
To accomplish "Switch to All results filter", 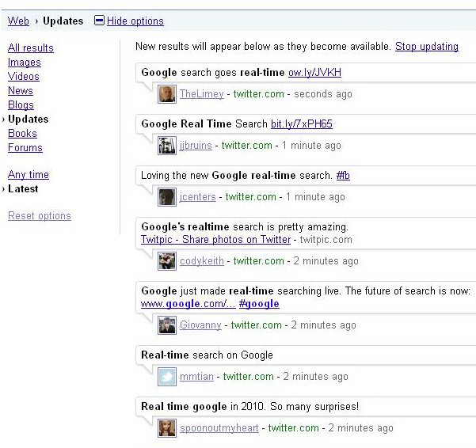I will tap(31, 48).
